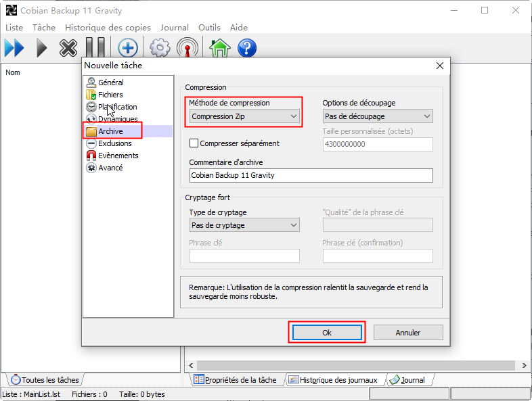Click the Phrase clé input field

coord(244,256)
